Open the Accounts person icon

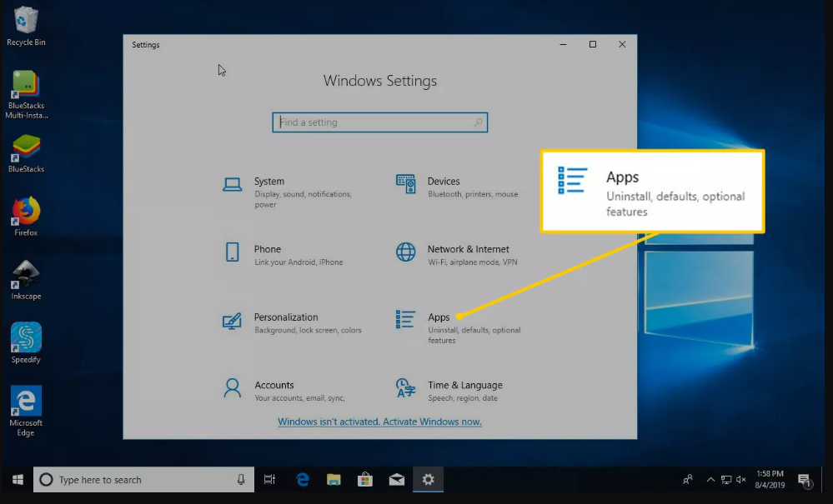(x=232, y=388)
